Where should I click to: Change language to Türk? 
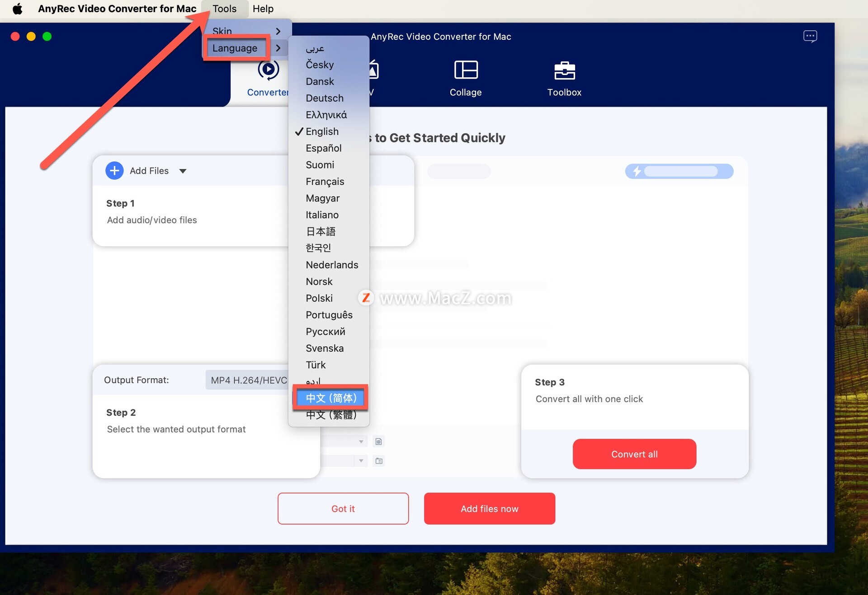click(x=329, y=365)
